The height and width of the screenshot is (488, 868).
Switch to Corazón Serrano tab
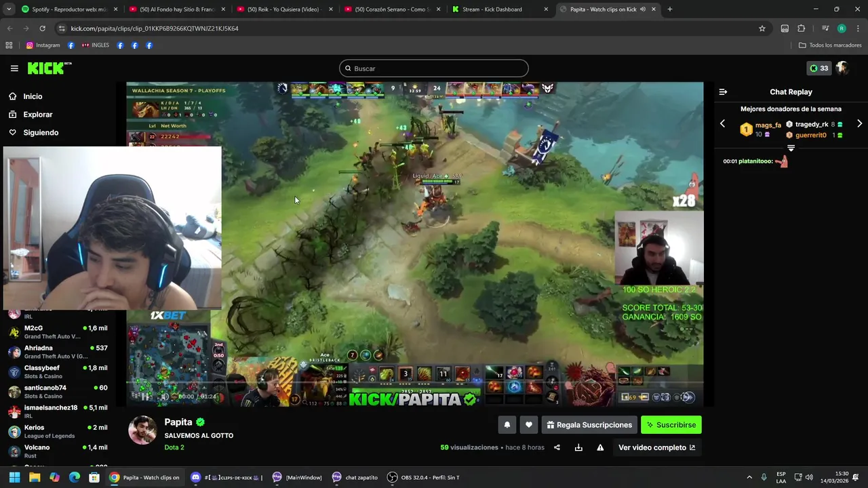[391, 9]
